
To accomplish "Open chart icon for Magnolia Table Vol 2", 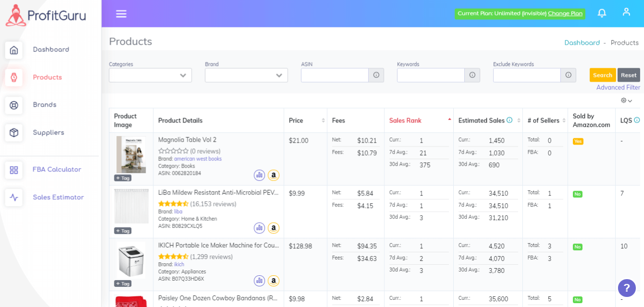I will tap(260, 175).
